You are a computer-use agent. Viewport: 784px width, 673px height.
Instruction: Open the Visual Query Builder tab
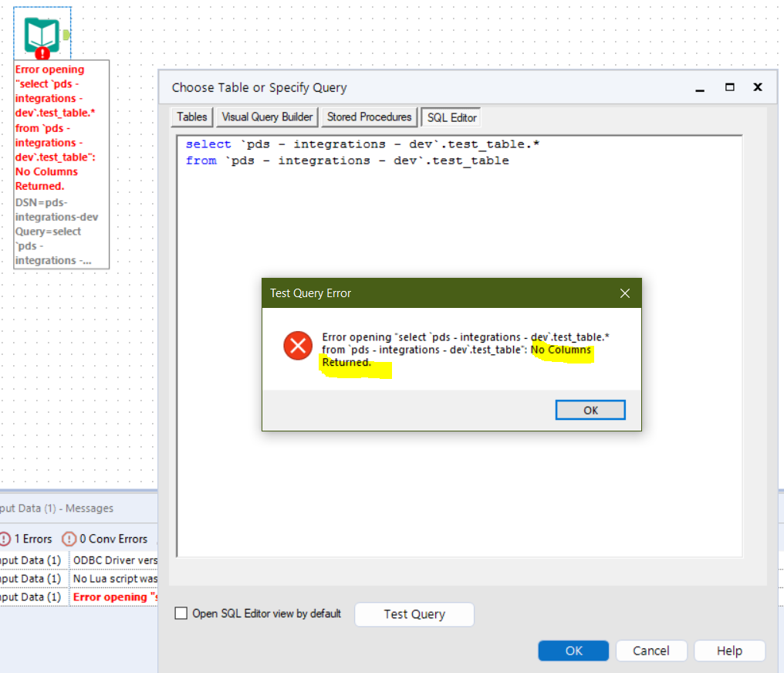click(266, 117)
